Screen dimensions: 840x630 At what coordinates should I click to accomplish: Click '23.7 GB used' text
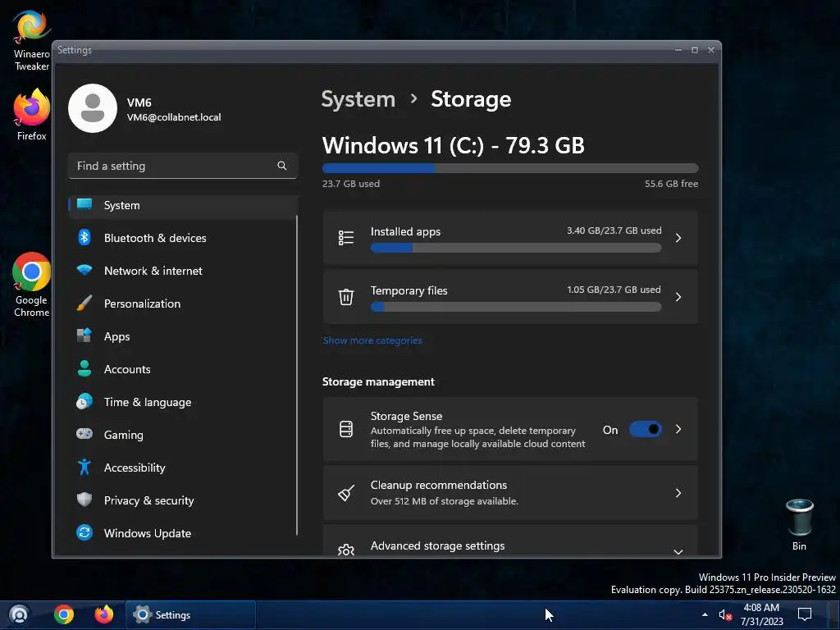tap(351, 183)
